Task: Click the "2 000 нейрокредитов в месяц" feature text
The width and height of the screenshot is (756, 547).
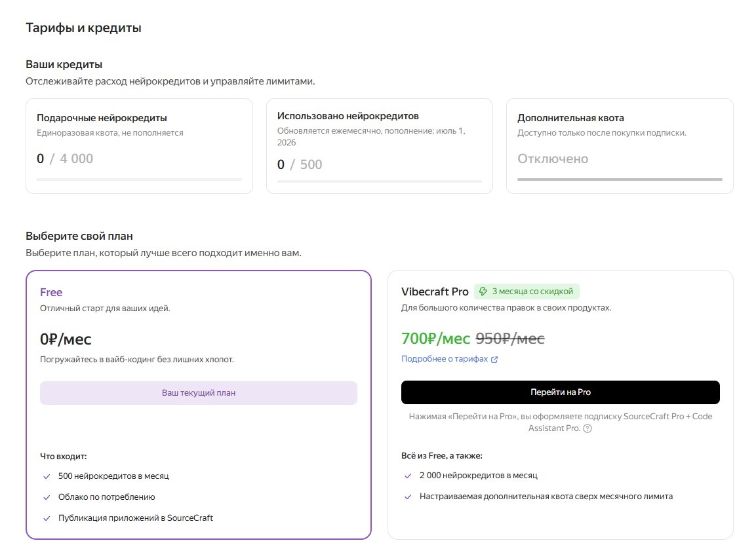Action: [478, 476]
